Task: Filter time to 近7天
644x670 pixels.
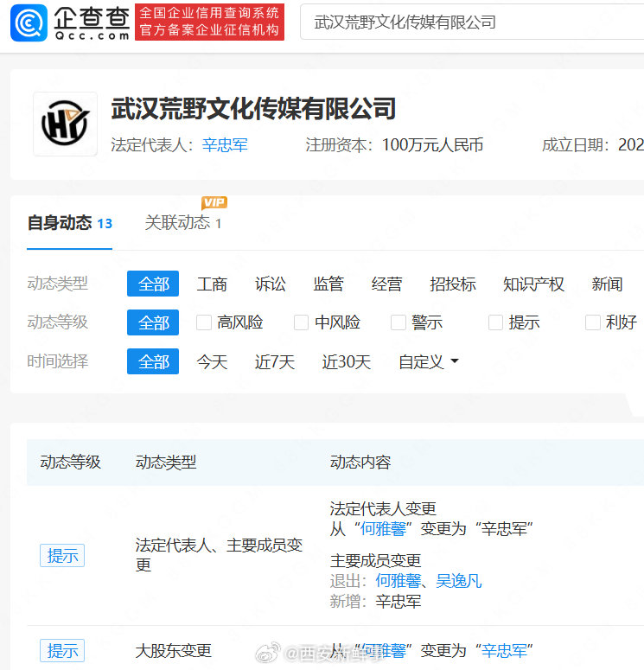Action: point(275,362)
